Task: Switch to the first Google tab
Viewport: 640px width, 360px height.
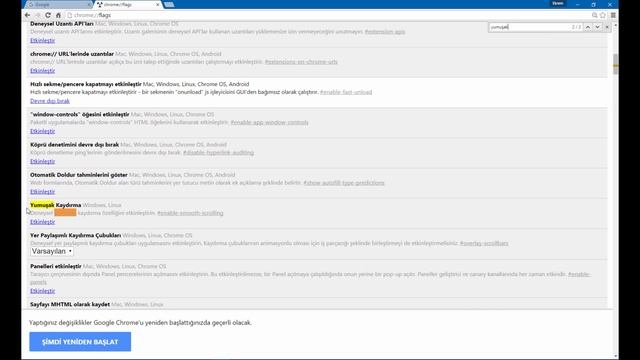Action: [x=58, y=4]
